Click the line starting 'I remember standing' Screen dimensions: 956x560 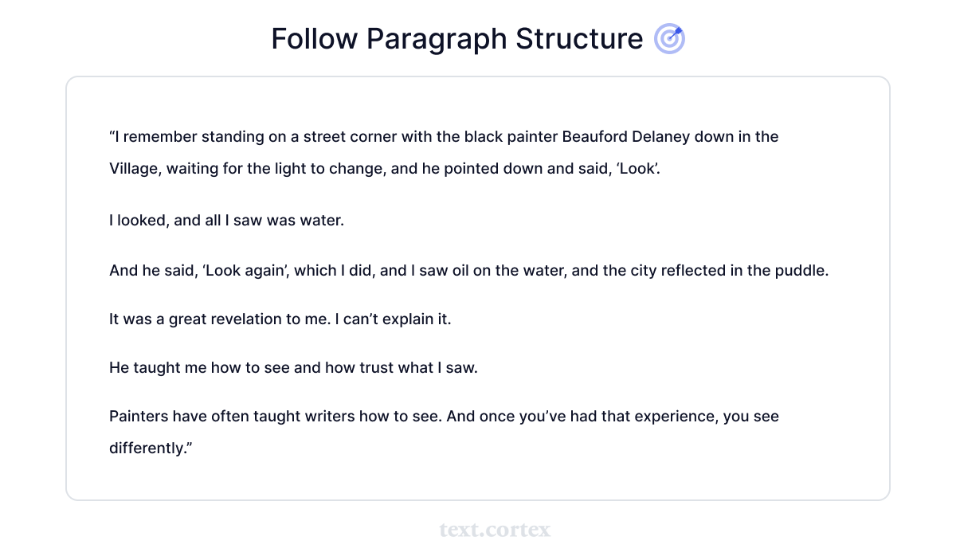coord(444,137)
